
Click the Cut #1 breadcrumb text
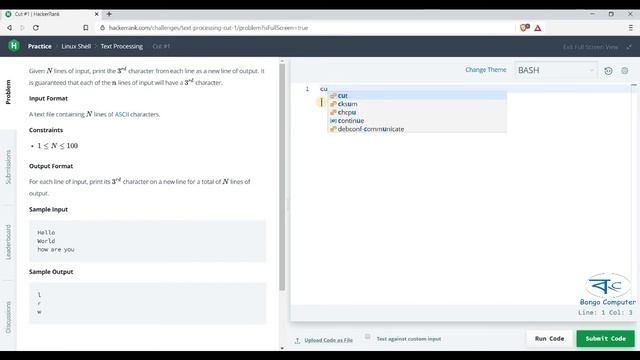pos(161,46)
